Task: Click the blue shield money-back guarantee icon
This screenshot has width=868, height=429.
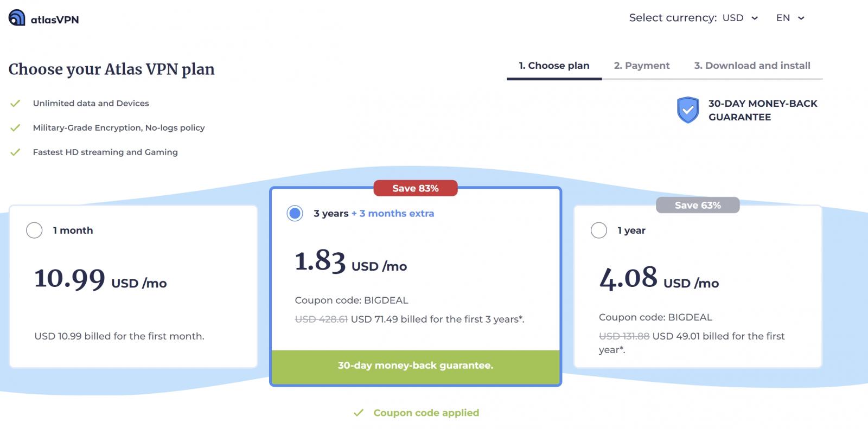Action: point(688,110)
